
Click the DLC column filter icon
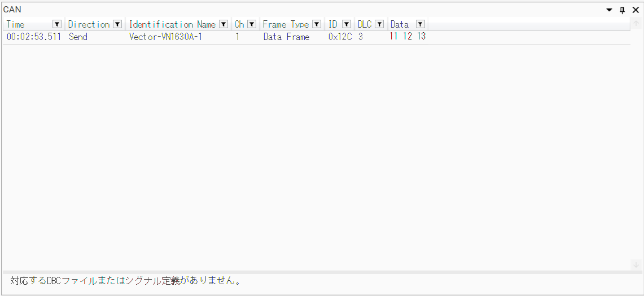click(379, 24)
